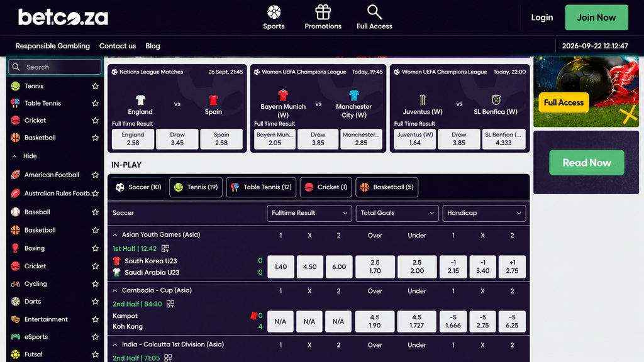Click the Manchester City (W) shirt icon
Viewport: 644px width, 362px height.
click(x=354, y=96)
